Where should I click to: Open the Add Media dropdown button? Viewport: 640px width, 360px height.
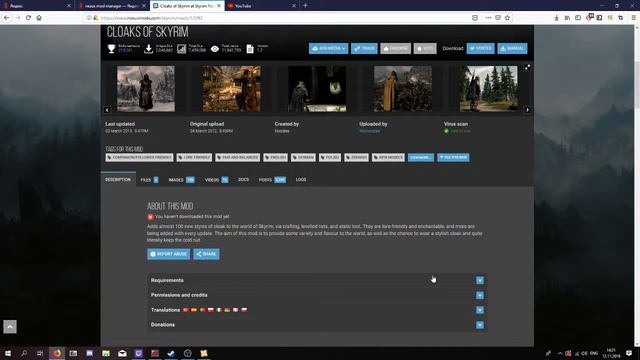(329, 49)
